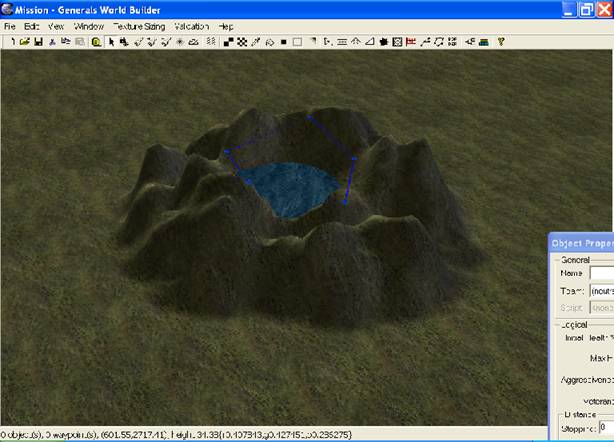Open the Texture Sizing menu
The width and height of the screenshot is (614, 442).
point(139,27)
